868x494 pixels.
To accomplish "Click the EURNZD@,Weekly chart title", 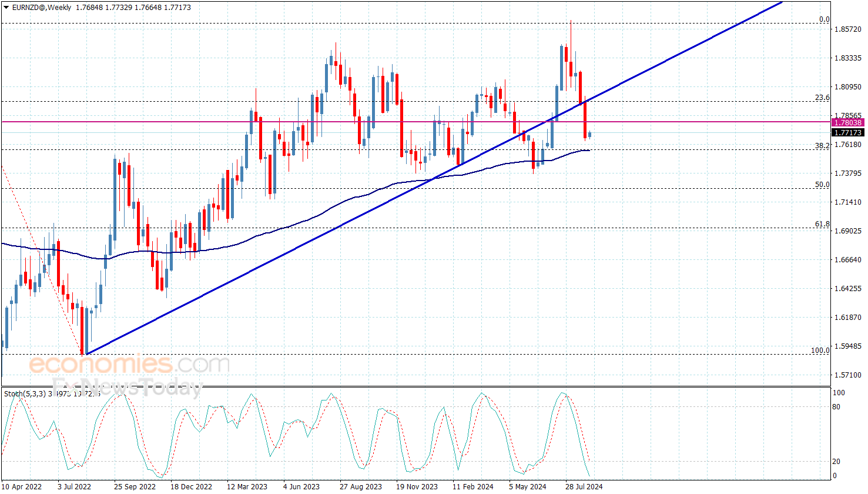I will (x=41, y=8).
